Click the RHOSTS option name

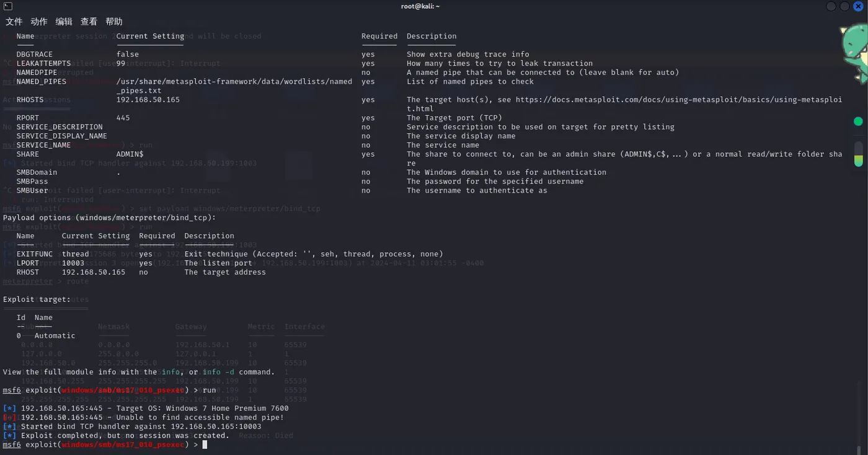pyautogui.click(x=30, y=100)
